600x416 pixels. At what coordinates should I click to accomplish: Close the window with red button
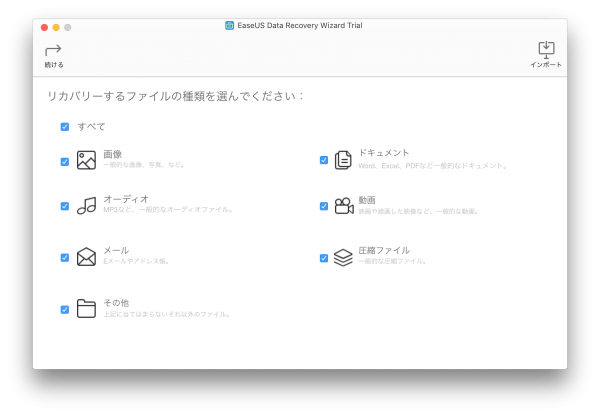coord(44,28)
